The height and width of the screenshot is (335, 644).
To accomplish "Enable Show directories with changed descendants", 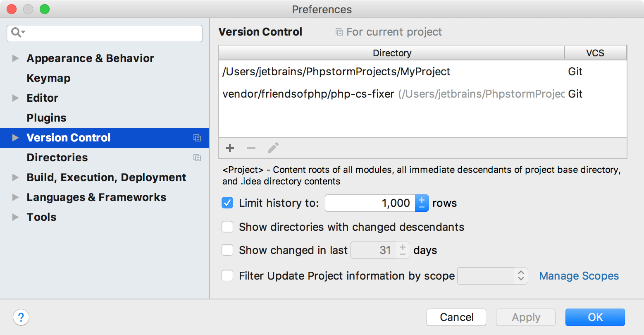I will coord(227,227).
